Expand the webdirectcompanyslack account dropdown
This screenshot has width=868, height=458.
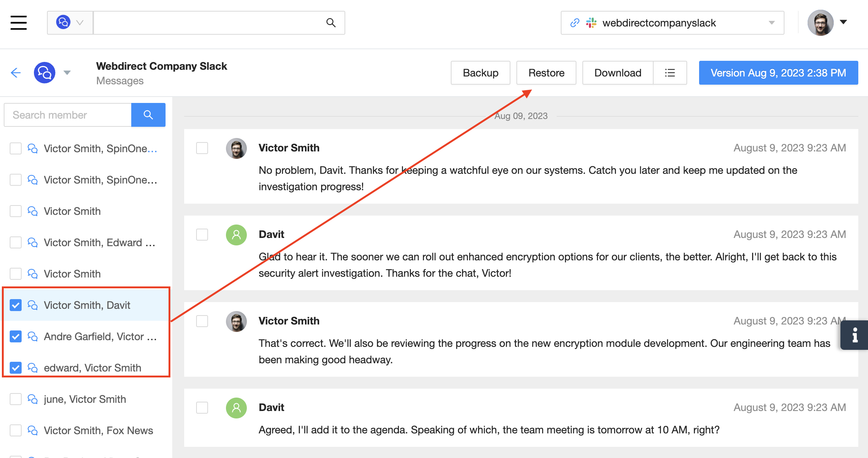[771, 23]
